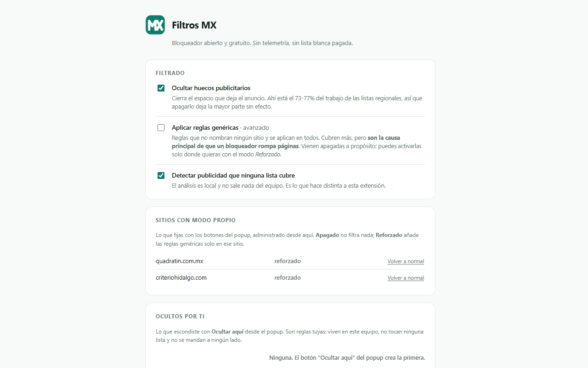
Task: Click the OCULTOS POR TI heading
Action: point(180,316)
